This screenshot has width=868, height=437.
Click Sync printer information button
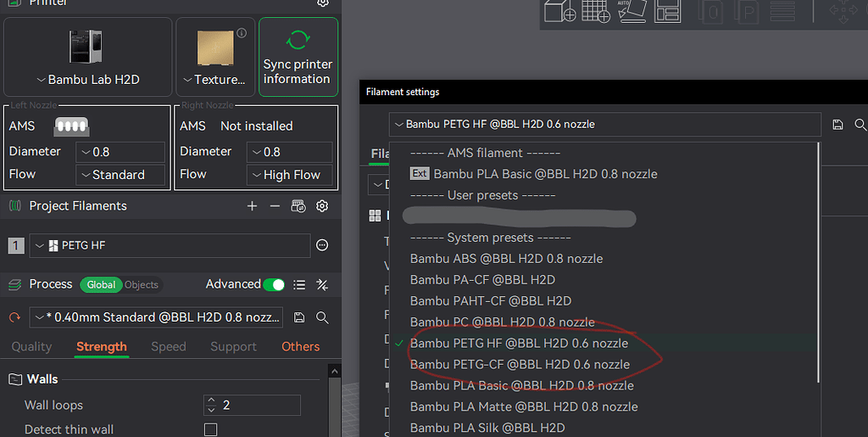point(298,56)
